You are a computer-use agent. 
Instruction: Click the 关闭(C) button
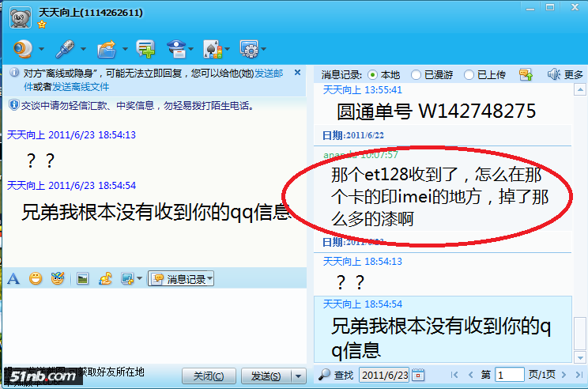(x=209, y=376)
